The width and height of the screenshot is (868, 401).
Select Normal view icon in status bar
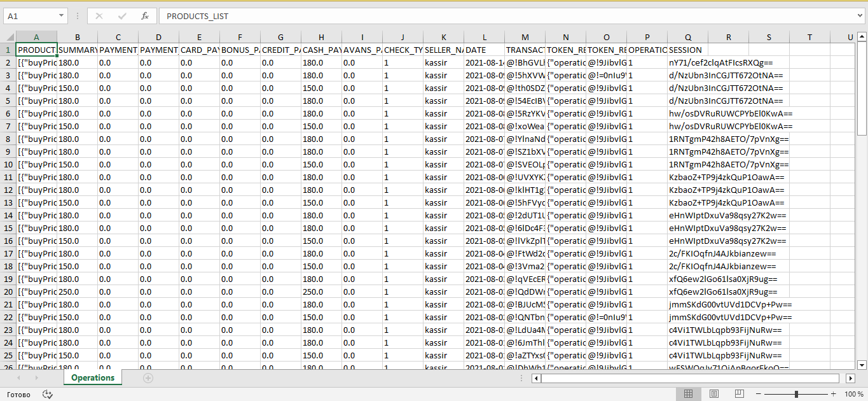tap(688, 395)
